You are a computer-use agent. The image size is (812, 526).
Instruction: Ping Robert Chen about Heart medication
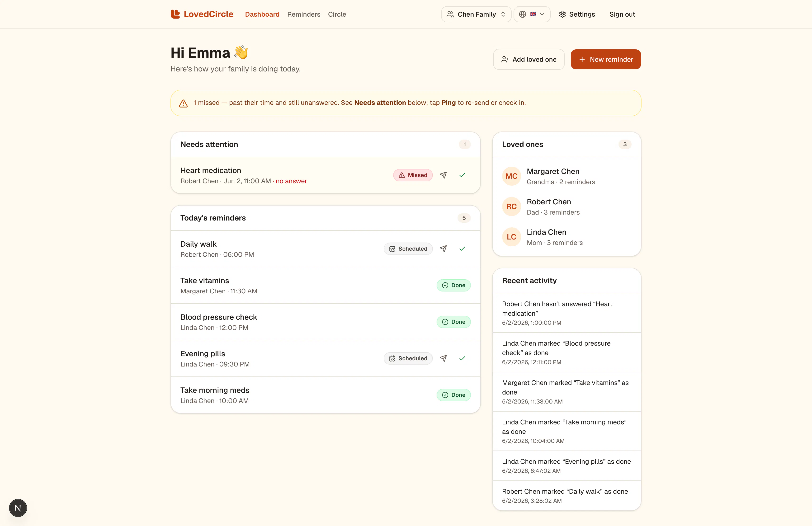pos(443,175)
